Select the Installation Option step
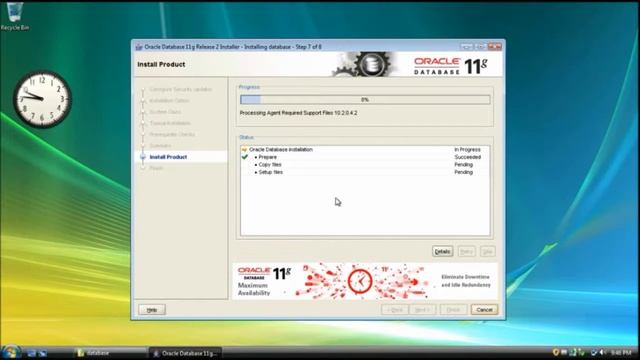 click(x=169, y=101)
